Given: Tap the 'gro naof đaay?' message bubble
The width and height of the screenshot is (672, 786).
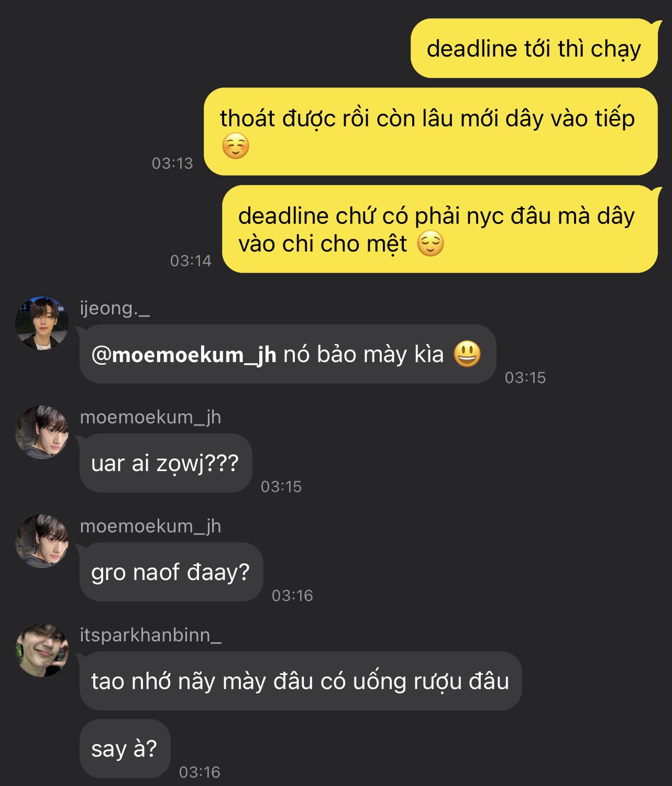Looking at the screenshot, I should click(x=171, y=572).
